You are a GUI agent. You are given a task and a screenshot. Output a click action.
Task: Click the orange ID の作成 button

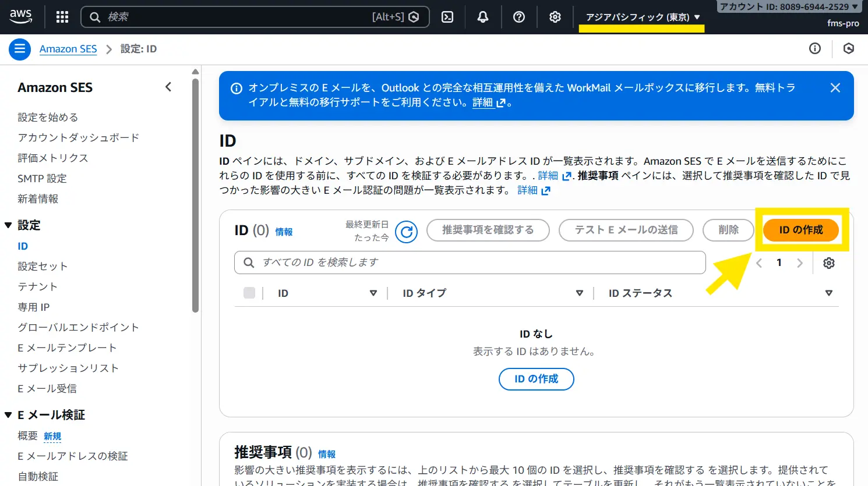(801, 230)
